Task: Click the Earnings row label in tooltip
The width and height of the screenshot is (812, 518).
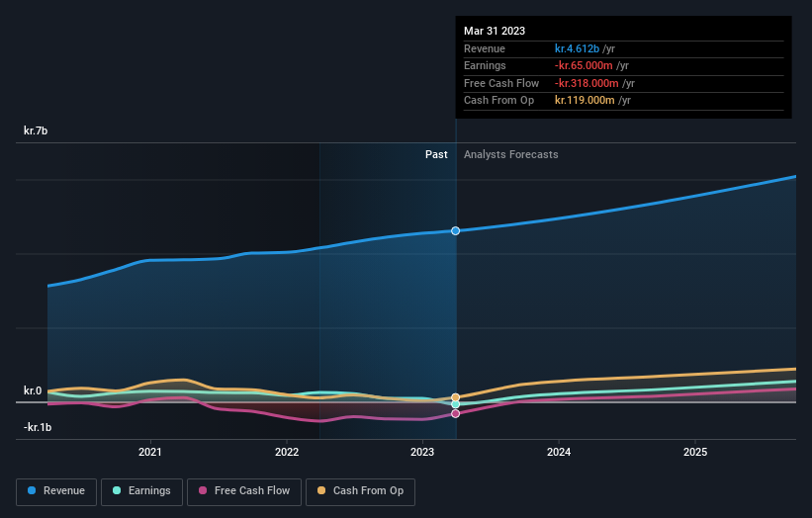Action: [485, 65]
